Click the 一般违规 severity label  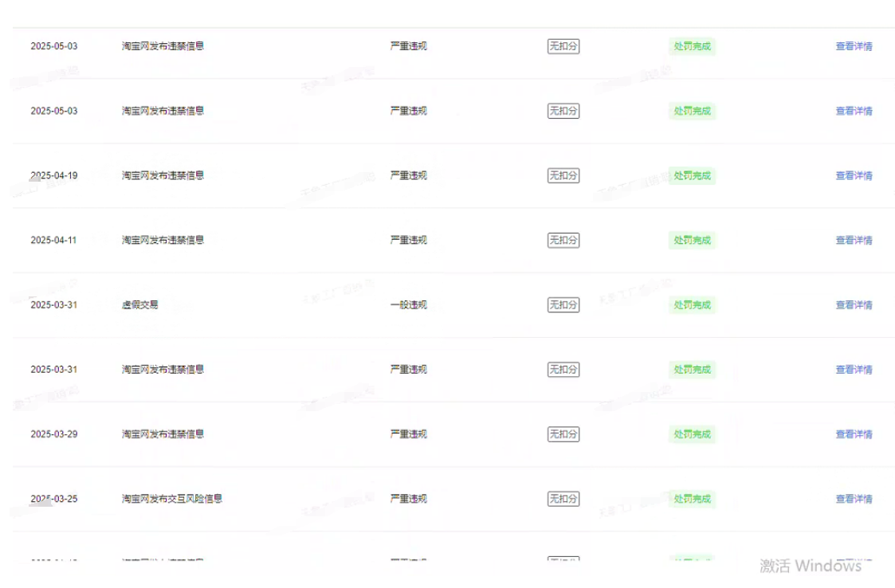point(408,304)
